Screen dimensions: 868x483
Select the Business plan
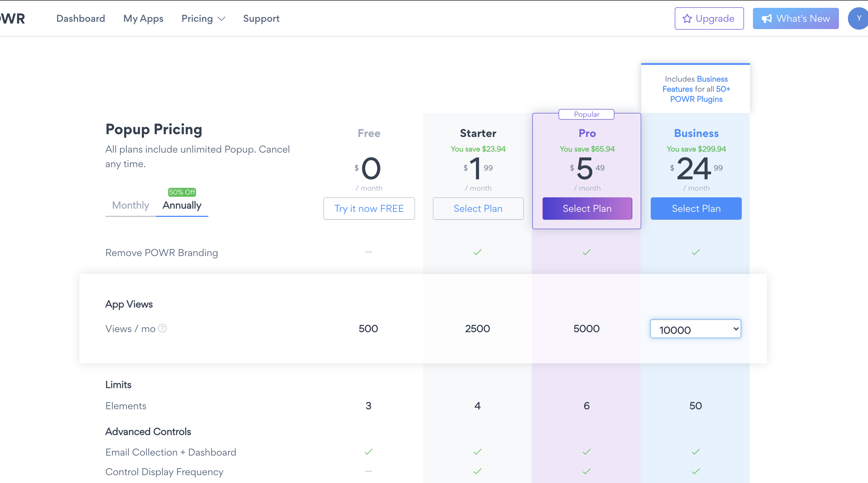click(696, 209)
